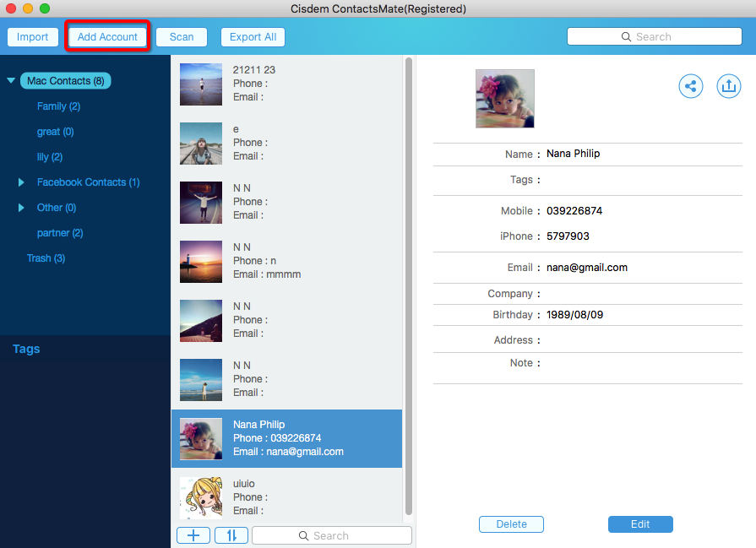Edit Nana Philip's contact details
This screenshot has height=548, width=756.
pos(640,524)
